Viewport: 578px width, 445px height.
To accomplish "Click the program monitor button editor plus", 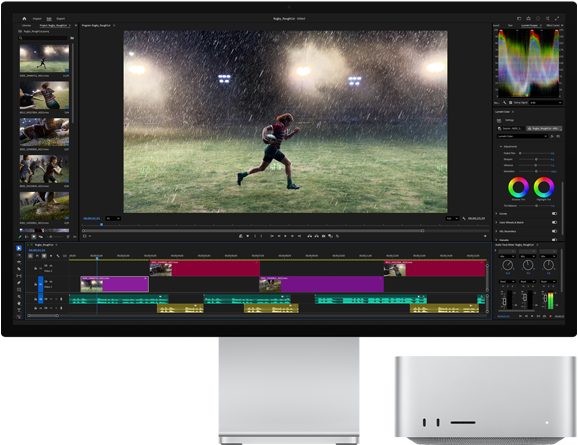I will click(x=485, y=236).
